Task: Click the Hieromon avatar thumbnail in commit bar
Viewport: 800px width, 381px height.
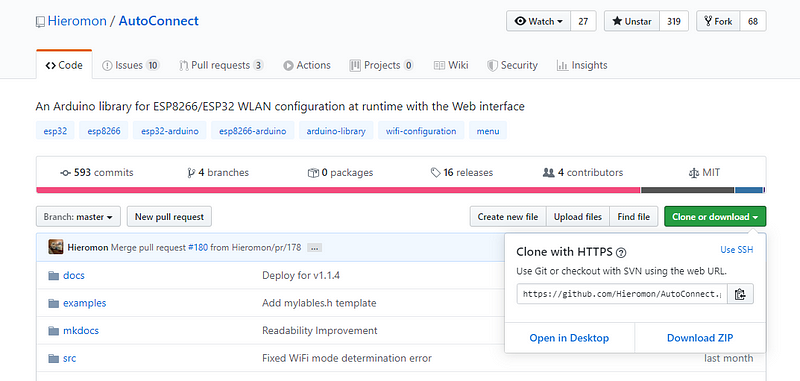Action: [56, 247]
